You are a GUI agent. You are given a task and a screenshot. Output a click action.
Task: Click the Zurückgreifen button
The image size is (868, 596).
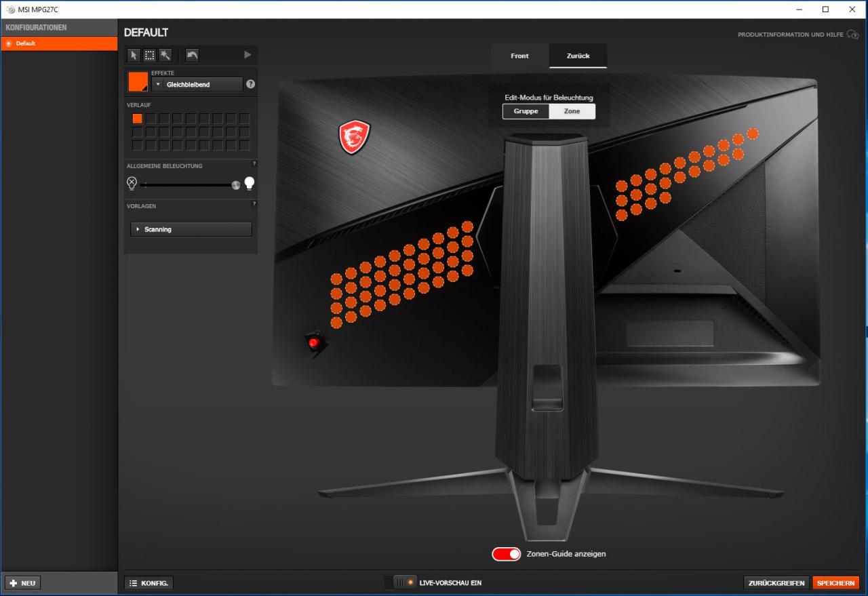(x=776, y=583)
